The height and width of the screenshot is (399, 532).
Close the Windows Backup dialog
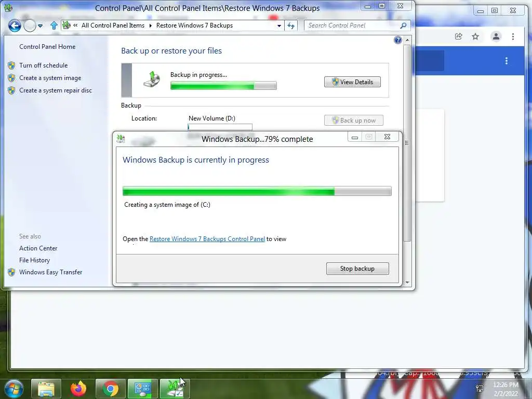coord(387,137)
